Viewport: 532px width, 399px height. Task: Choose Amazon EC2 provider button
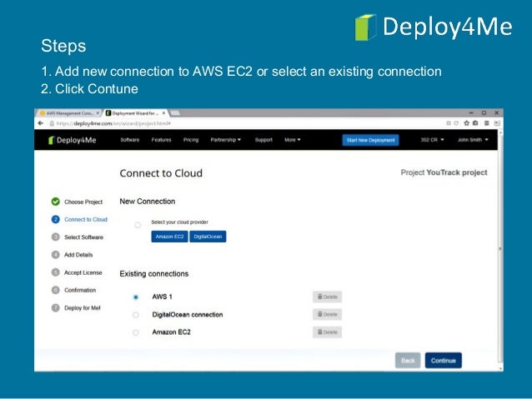click(x=169, y=237)
